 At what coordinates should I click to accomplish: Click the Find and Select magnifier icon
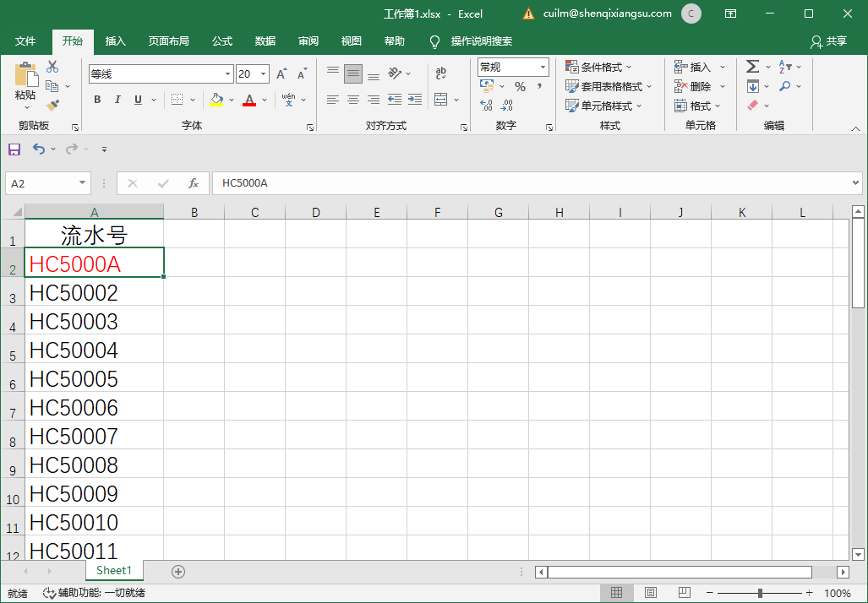click(785, 86)
